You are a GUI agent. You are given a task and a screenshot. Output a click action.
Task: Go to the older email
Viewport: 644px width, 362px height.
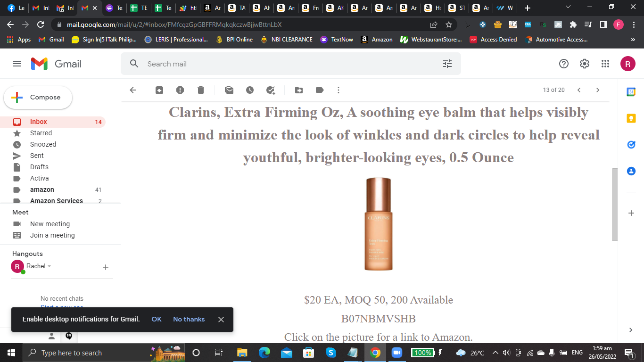[598, 90]
